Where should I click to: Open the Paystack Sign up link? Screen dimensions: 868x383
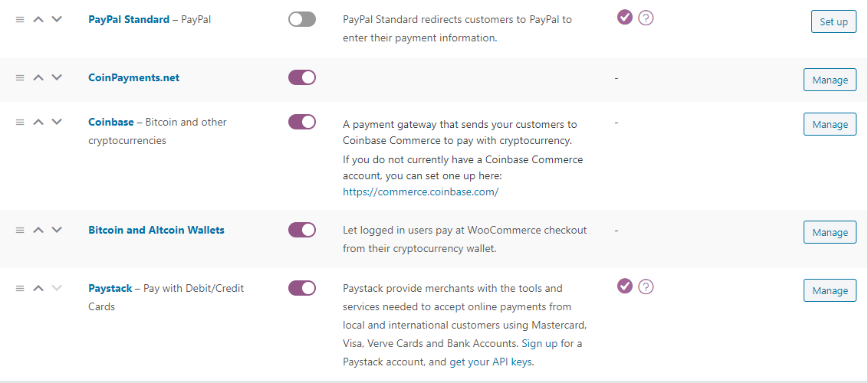pyautogui.click(x=540, y=343)
